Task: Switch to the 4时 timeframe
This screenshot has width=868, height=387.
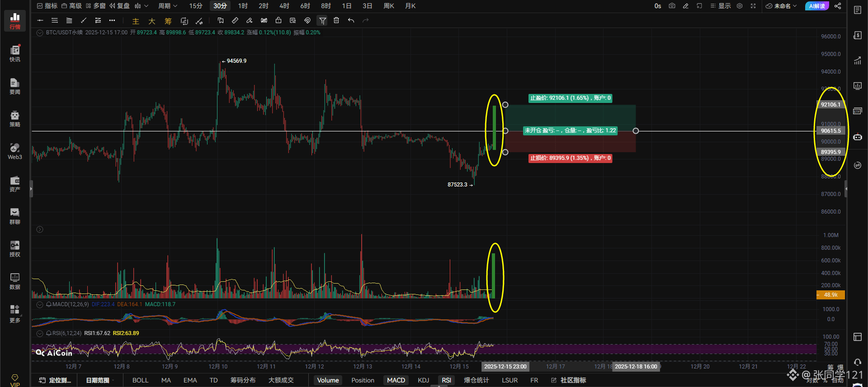Action: [x=284, y=6]
